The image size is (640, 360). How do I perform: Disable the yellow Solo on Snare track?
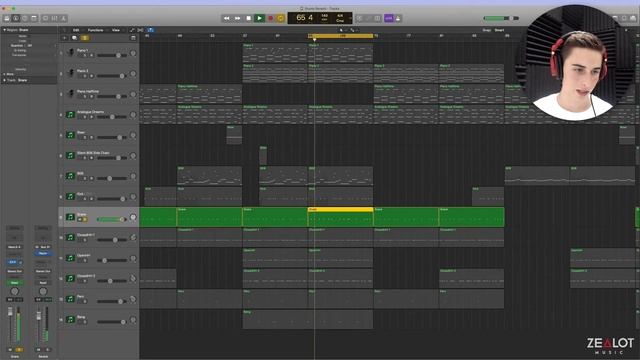click(86, 219)
